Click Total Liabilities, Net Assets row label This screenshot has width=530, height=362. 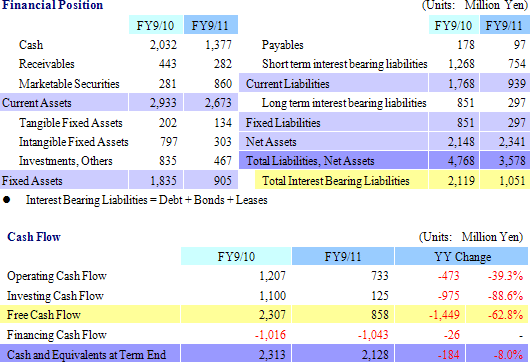coord(334,161)
